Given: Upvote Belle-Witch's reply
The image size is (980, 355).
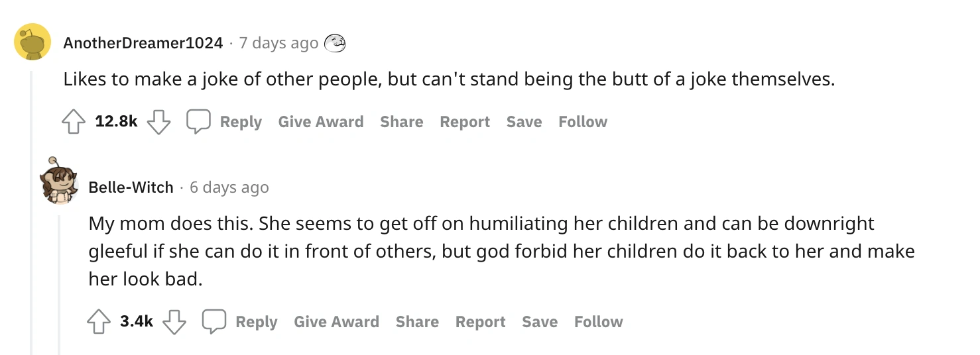Looking at the screenshot, I should [99, 323].
